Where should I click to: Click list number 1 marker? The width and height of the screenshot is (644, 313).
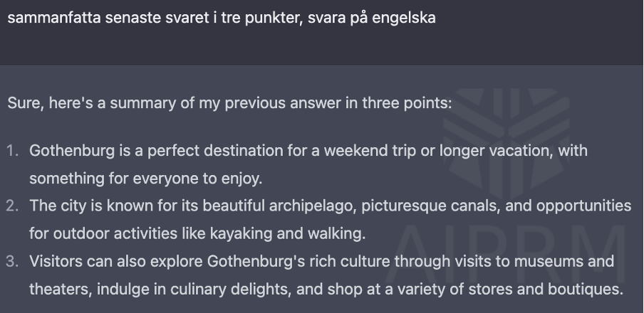pyautogui.click(x=12, y=151)
